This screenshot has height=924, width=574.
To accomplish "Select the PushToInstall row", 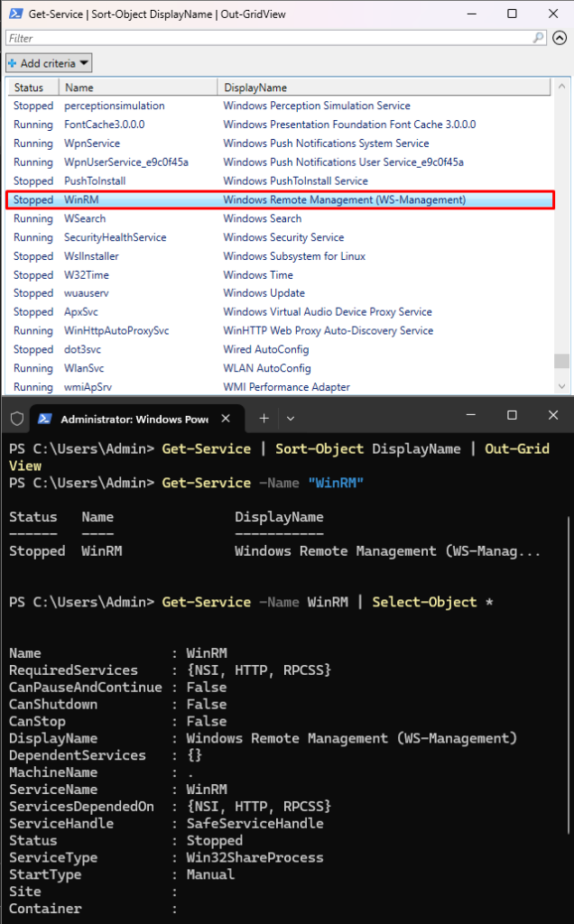I will coord(280,180).
